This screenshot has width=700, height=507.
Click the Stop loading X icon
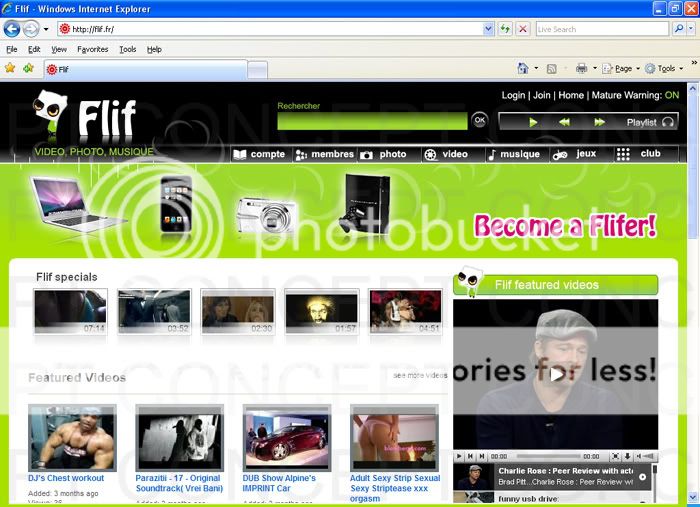pos(523,29)
